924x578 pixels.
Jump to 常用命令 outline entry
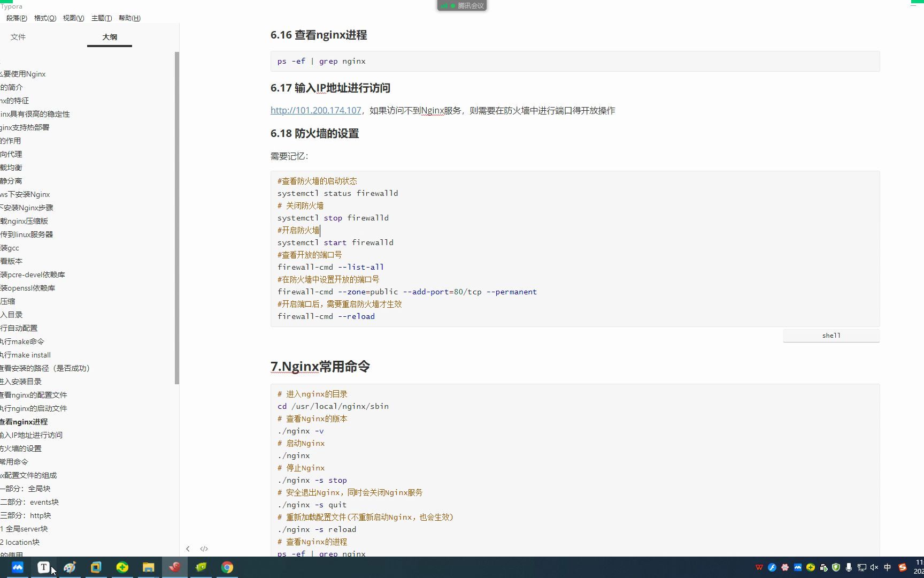14,462
